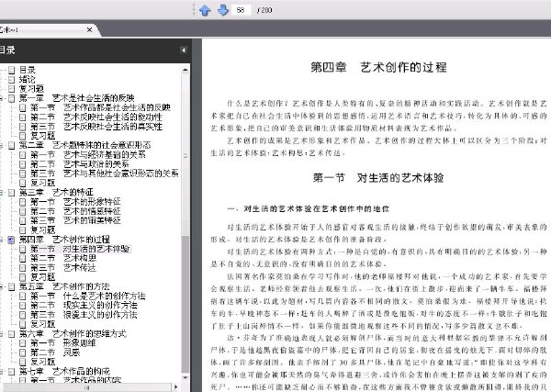Go to previous page with up arrow
551x392 pixels.
pyautogui.click(x=205, y=10)
